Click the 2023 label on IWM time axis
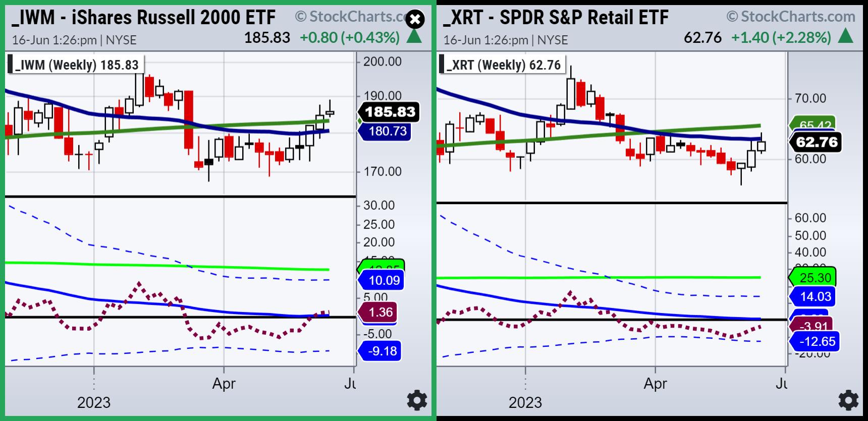Screen dimensions: 868x421 click(x=94, y=402)
